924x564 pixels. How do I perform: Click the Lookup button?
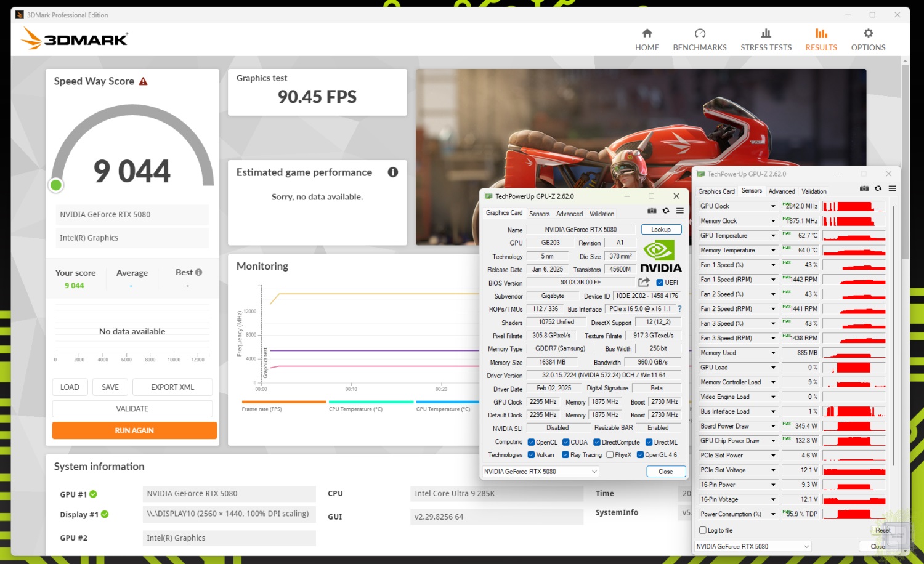click(x=661, y=230)
